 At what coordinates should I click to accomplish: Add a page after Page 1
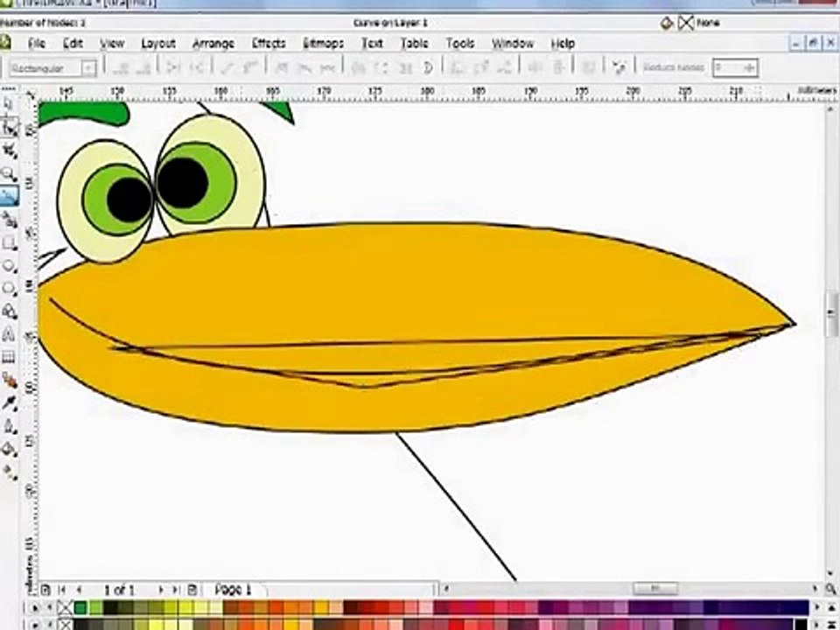coord(192,590)
